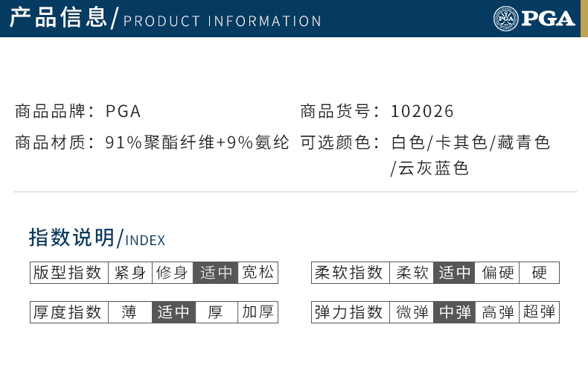Click product number 102026
Viewport: 588px width, 383px height.
click(x=422, y=111)
